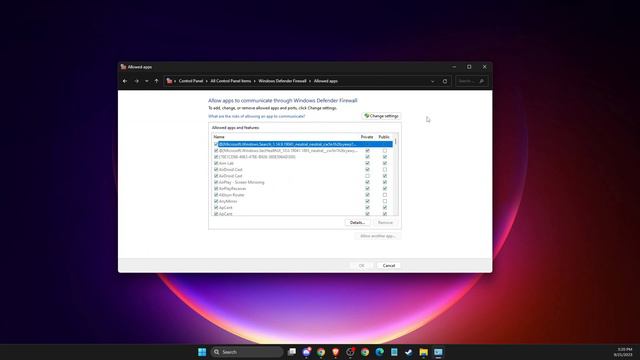Refresh the Allowed apps page

point(445,81)
